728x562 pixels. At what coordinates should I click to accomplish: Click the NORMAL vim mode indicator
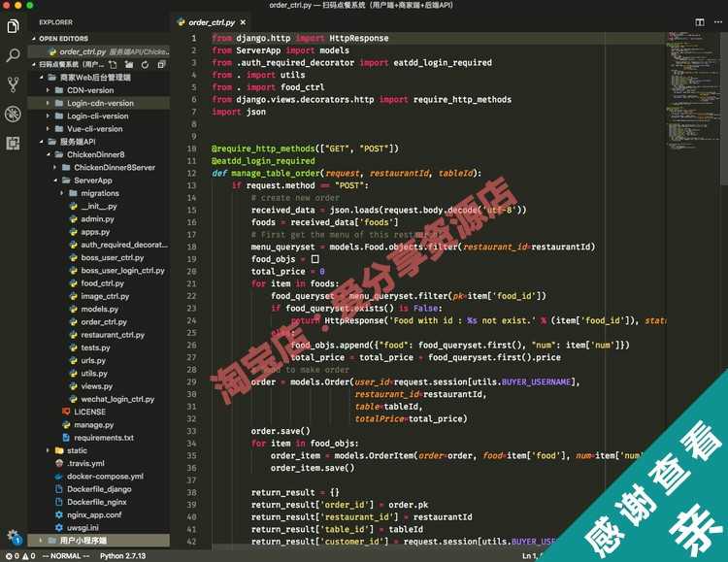[65, 556]
